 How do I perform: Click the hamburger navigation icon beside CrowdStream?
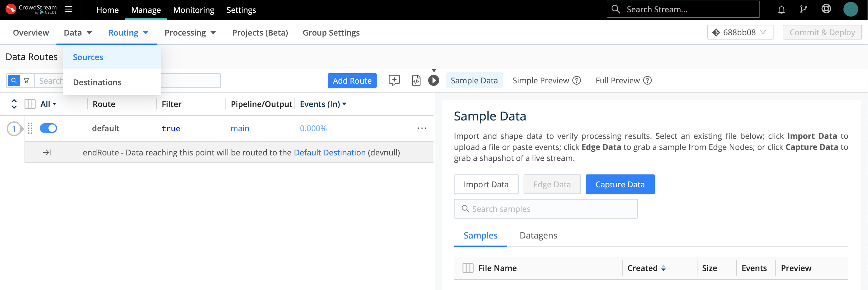[x=69, y=10]
